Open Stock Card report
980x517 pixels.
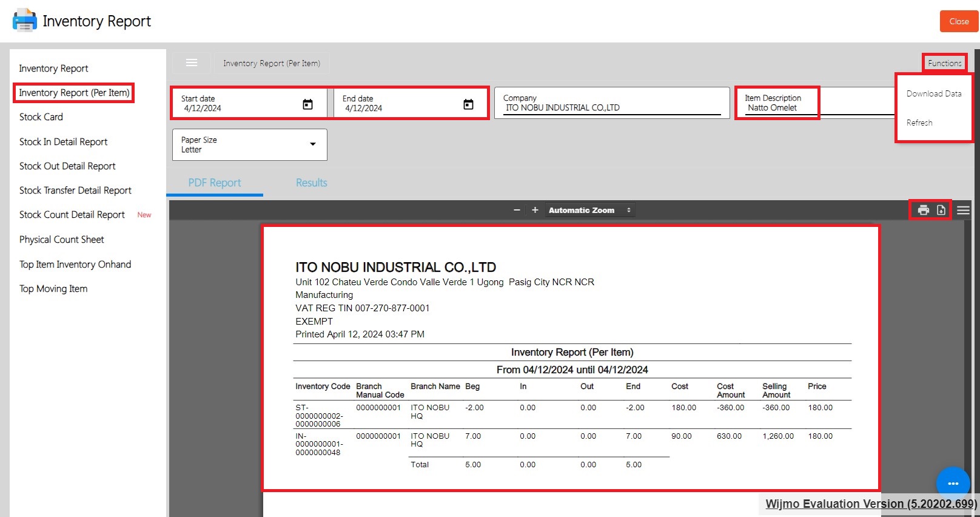(41, 117)
